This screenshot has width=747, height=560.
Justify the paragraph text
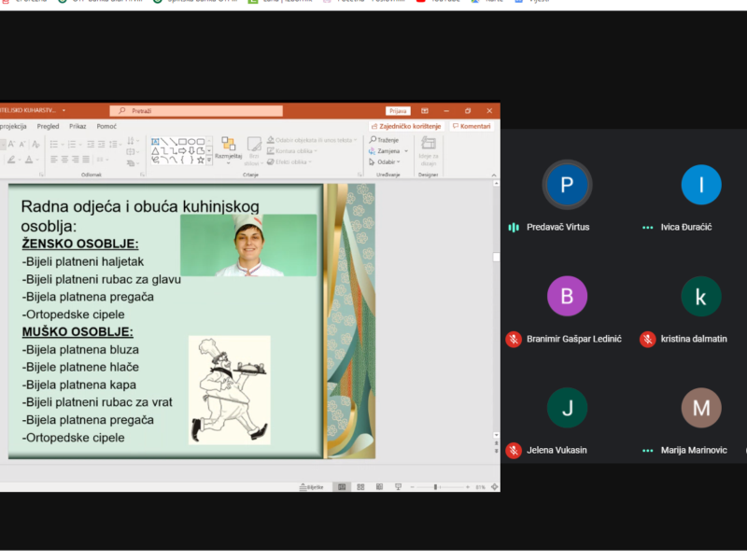86,159
